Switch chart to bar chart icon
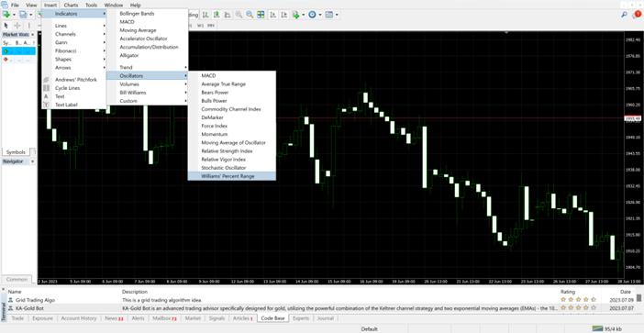The height and width of the screenshot is (333, 644). 205,15
